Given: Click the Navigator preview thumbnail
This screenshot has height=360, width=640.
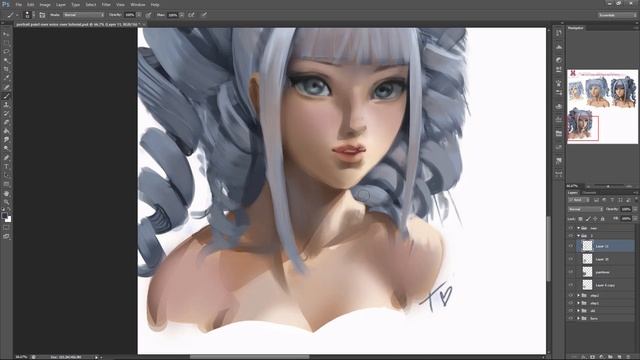Looking at the screenshot, I should 602,106.
